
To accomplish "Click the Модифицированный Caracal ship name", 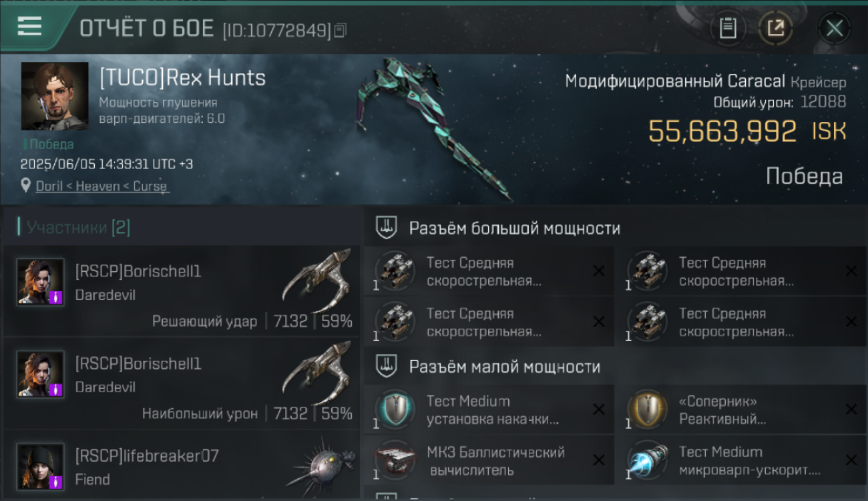I will [x=675, y=81].
